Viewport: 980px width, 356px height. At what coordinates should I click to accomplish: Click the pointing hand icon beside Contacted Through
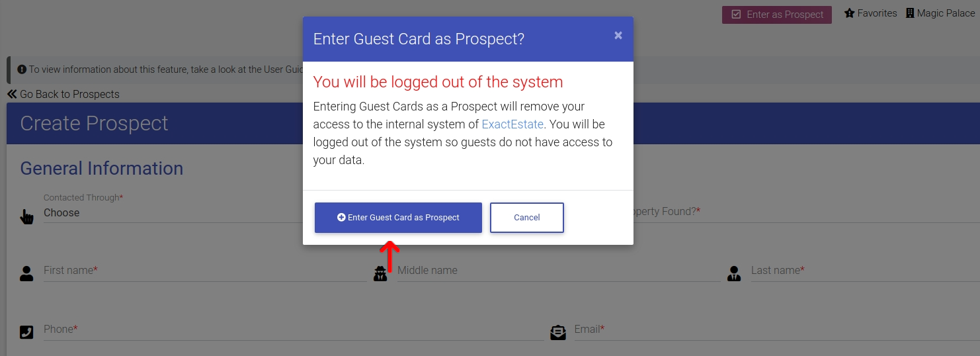click(x=26, y=216)
